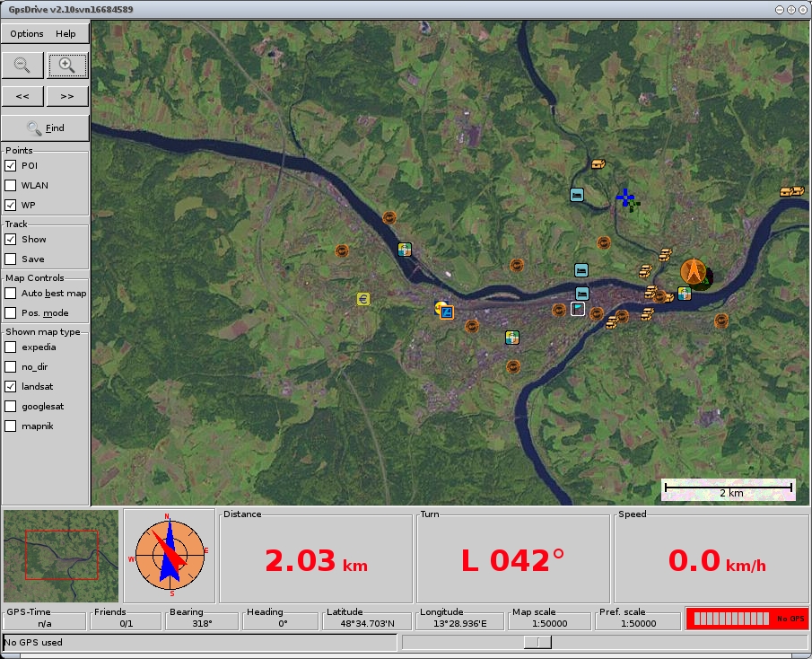Disable the POI points checkbox
The height and width of the screenshot is (659, 812).
tap(11, 166)
